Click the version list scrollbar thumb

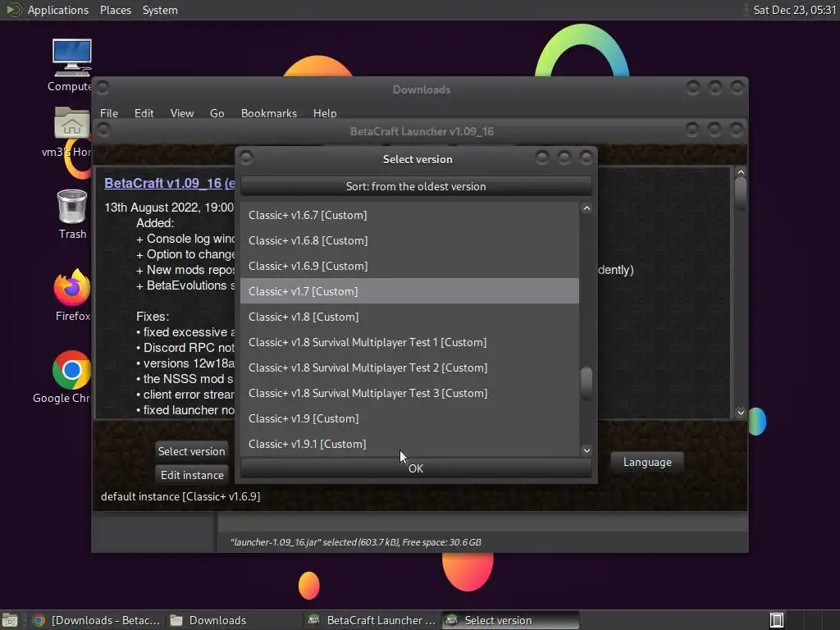pyautogui.click(x=587, y=382)
